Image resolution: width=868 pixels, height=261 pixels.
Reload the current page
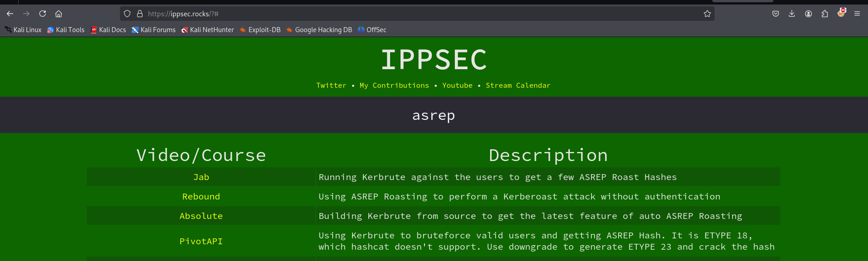(43, 14)
